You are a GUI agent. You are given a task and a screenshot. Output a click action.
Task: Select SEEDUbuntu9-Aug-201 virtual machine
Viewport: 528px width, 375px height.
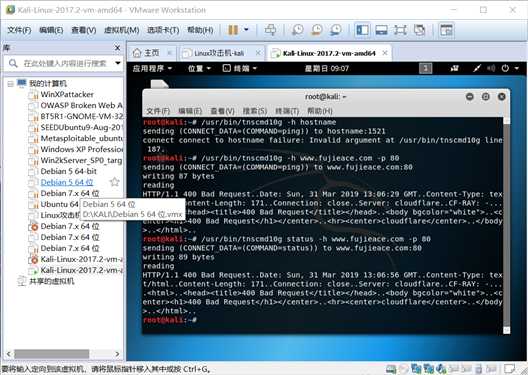[x=81, y=128]
